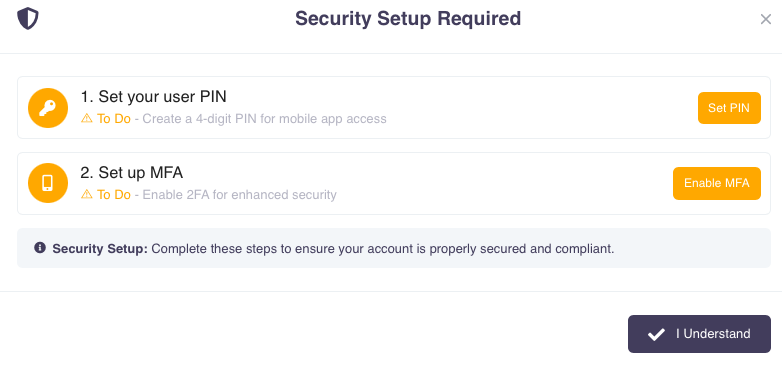Click the 4-digit PIN description text

point(264,119)
